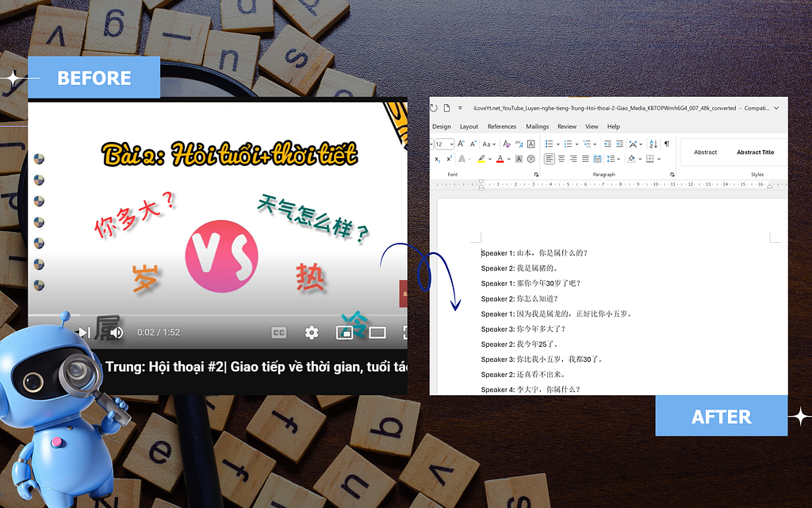Apply text highlight color

[x=481, y=159]
